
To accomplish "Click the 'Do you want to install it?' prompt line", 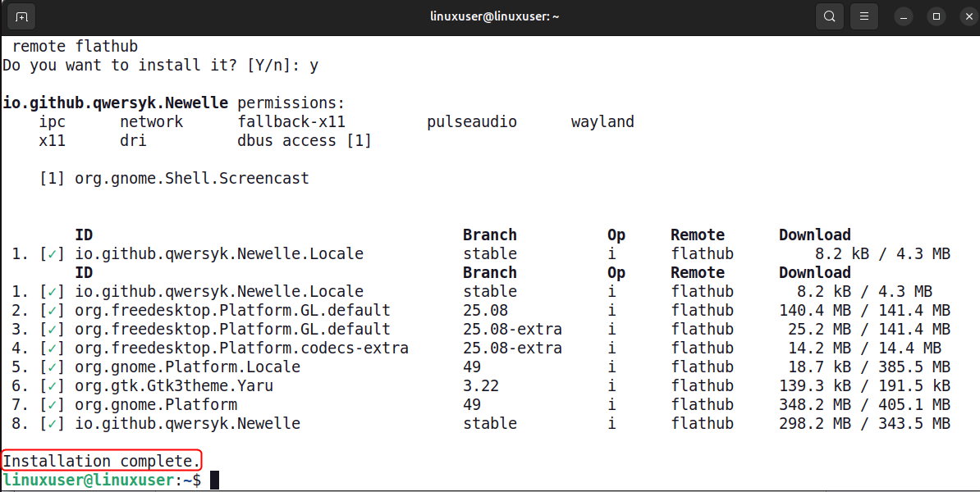I will click(160, 66).
